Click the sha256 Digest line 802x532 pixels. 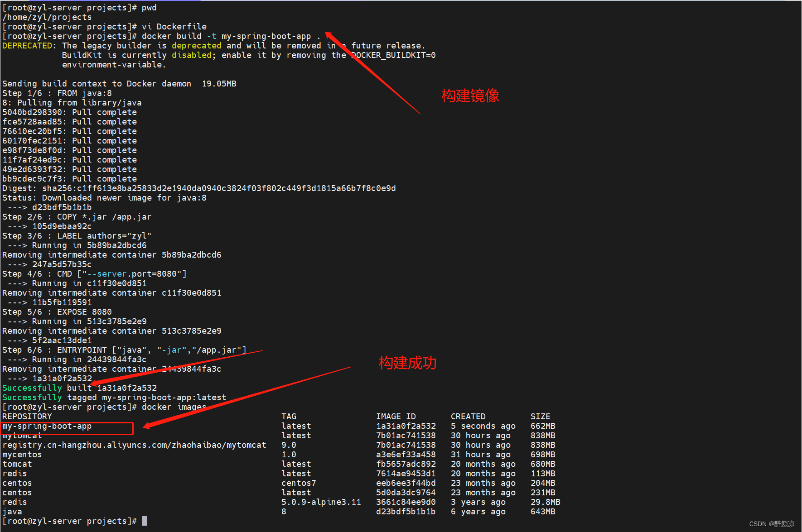pyautogui.click(x=199, y=188)
